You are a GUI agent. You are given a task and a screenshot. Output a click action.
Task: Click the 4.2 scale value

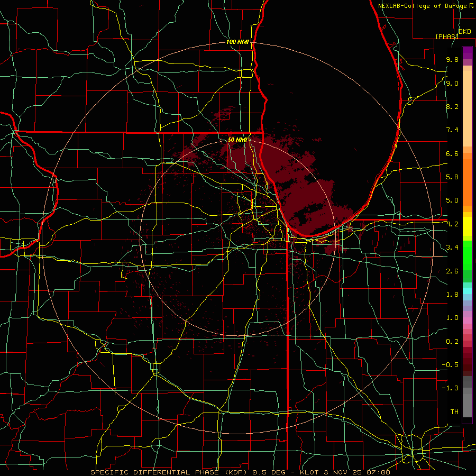pyautogui.click(x=452, y=224)
